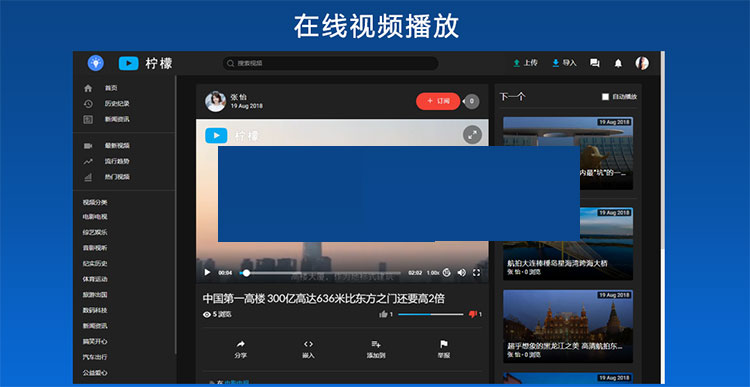The height and width of the screenshot is (387, 750).
Task: Open the 1.00x playback speed selector
Action: [433, 273]
